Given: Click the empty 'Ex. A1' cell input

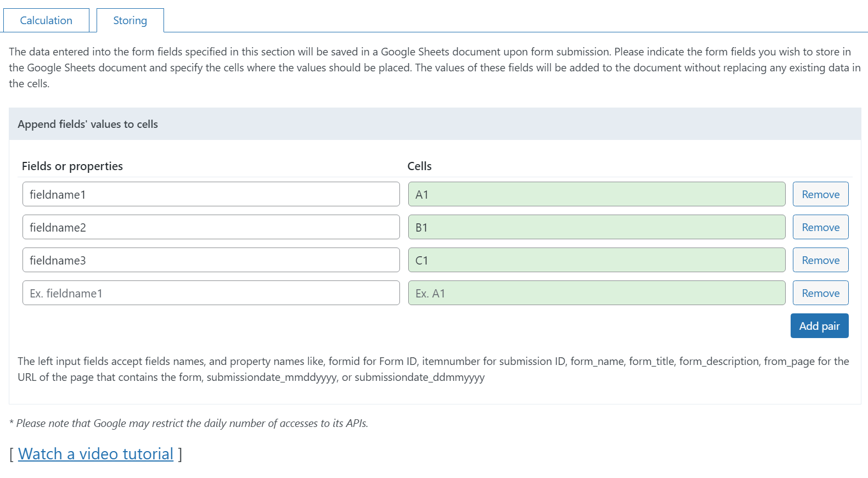Looking at the screenshot, I should tap(596, 293).
